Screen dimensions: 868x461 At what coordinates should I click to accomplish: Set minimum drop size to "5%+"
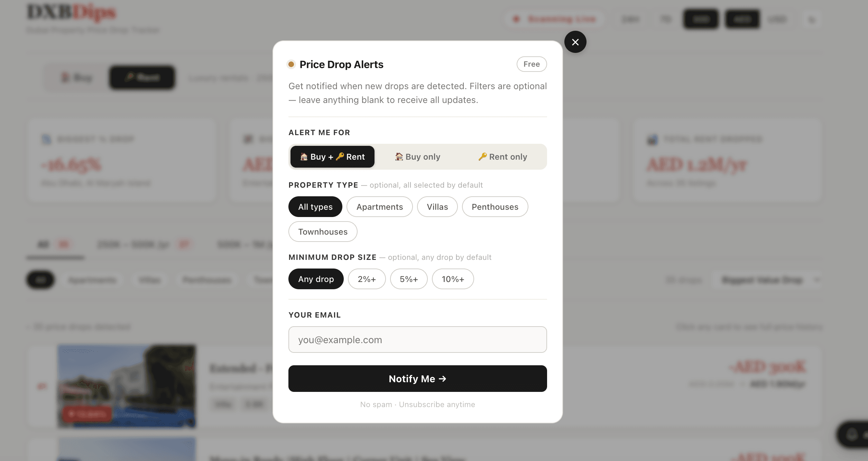click(409, 279)
